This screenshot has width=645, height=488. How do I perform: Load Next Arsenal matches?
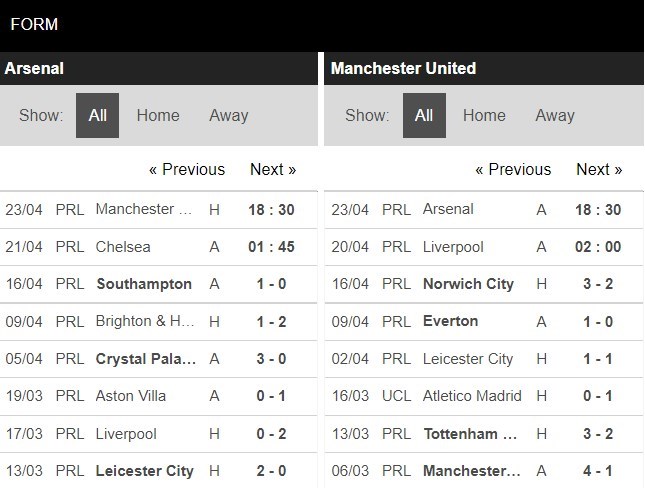pyautogui.click(x=273, y=169)
